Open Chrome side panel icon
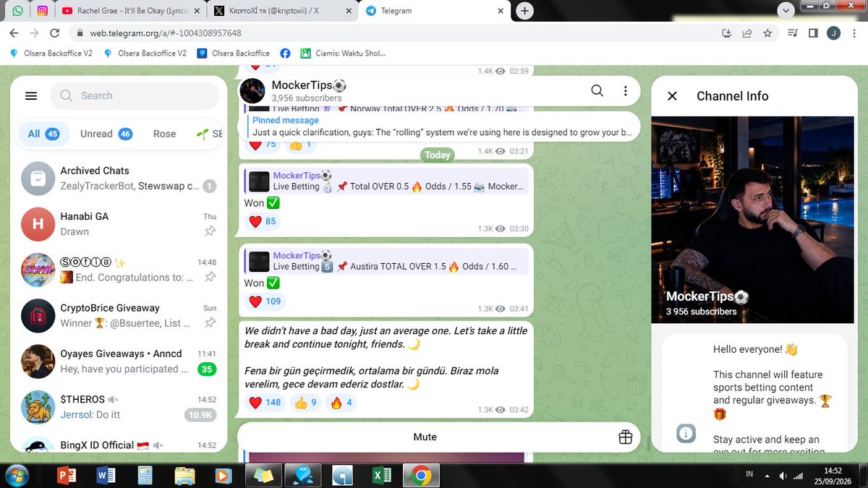The image size is (868, 488). [x=813, y=33]
